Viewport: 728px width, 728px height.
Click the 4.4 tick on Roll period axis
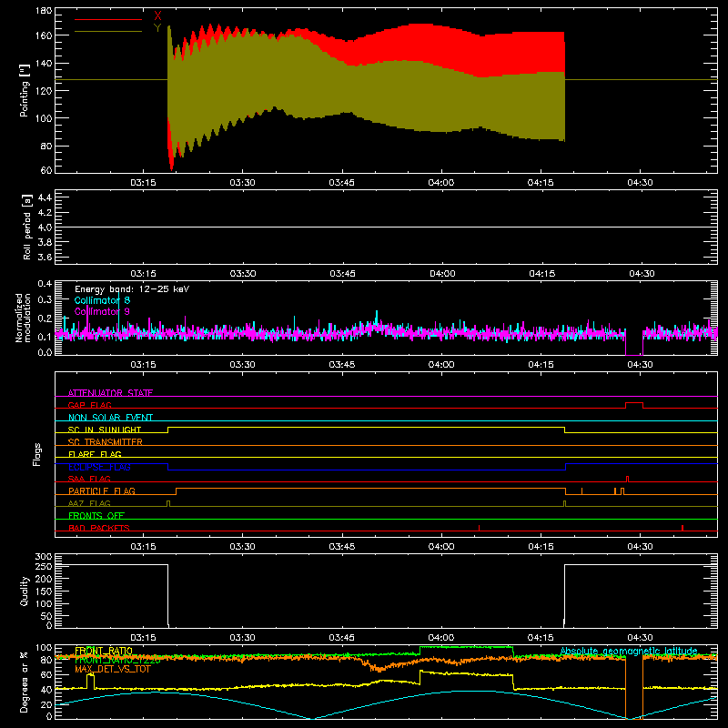click(45, 197)
